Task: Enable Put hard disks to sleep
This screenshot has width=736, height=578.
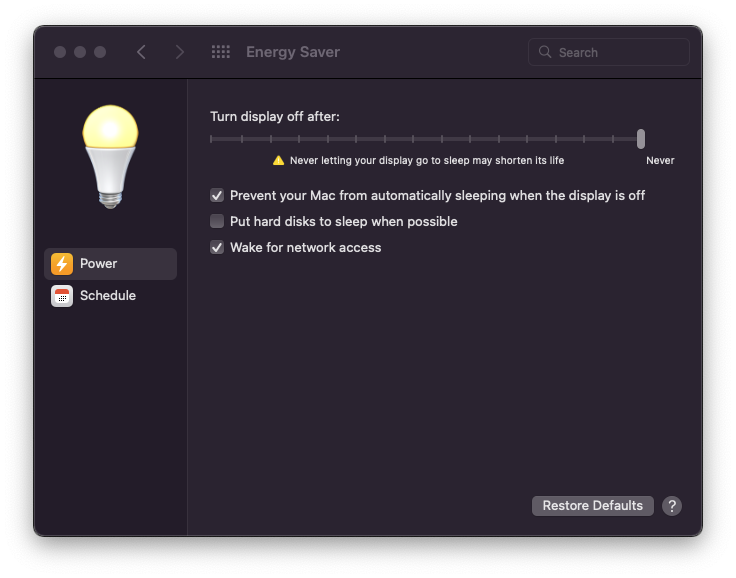Action: tap(217, 222)
